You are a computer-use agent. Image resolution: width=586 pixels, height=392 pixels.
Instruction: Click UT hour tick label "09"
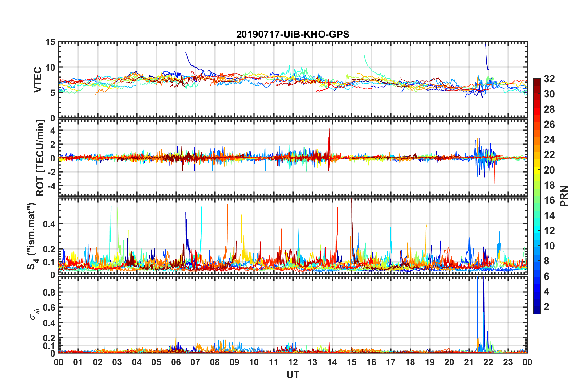(234, 362)
